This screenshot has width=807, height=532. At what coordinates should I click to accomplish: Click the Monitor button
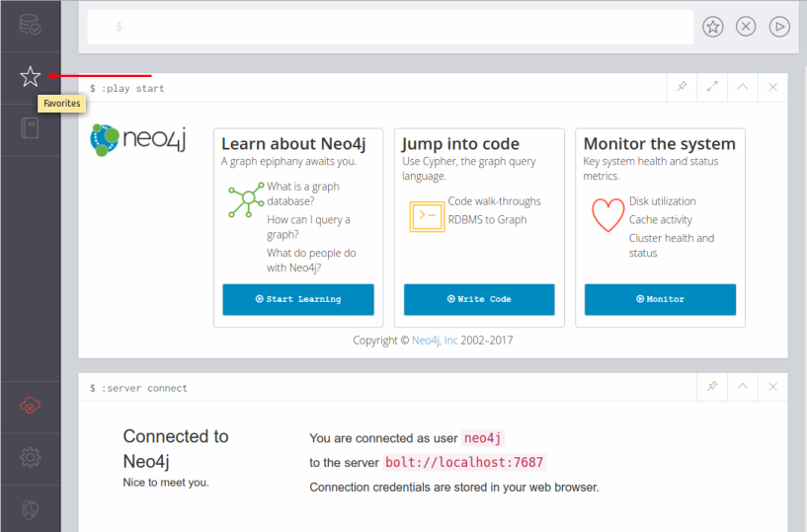pyautogui.click(x=660, y=299)
